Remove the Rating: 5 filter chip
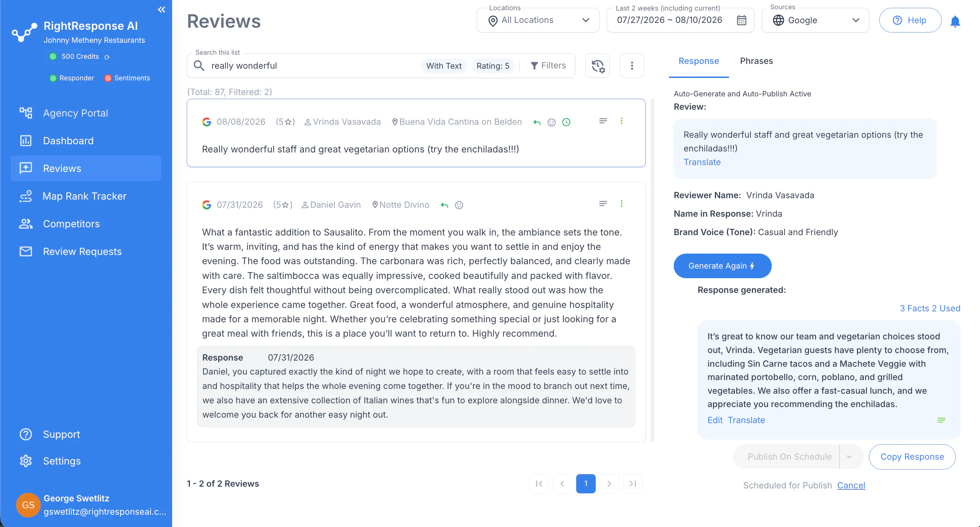The height and width of the screenshot is (527, 980). (x=493, y=66)
